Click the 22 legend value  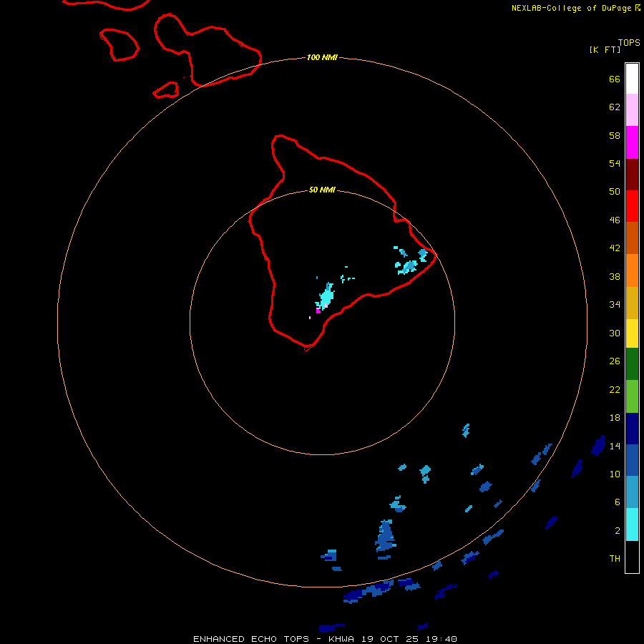coord(615,389)
